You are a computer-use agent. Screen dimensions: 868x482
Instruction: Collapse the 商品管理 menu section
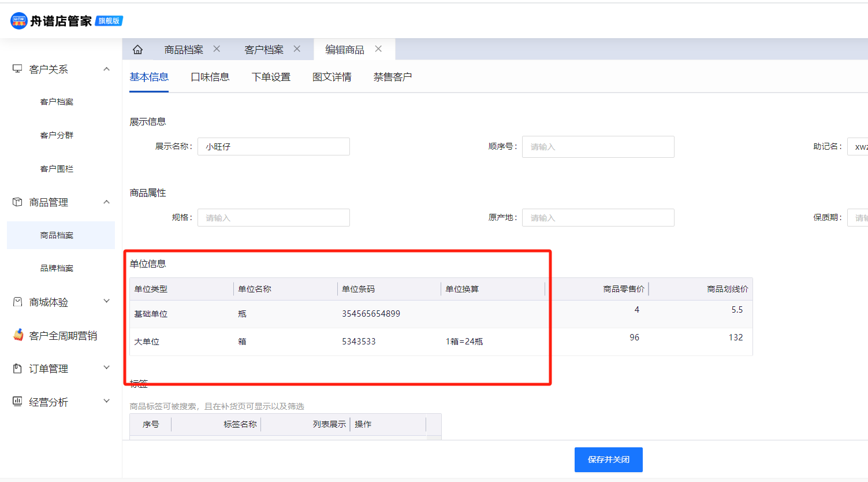pyautogui.click(x=106, y=202)
